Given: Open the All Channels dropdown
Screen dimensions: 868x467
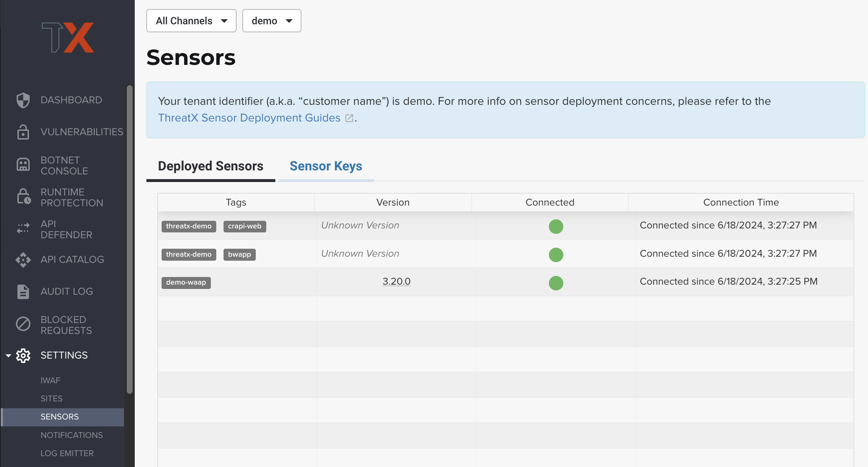Looking at the screenshot, I should 191,21.
